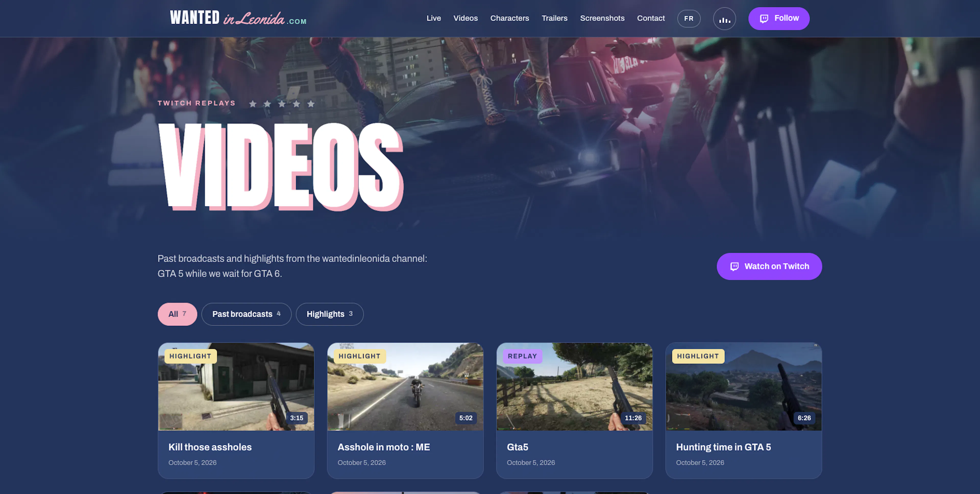Click the 6:26 duration label
This screenshot has height=494, width=980.
coord(804,418)
